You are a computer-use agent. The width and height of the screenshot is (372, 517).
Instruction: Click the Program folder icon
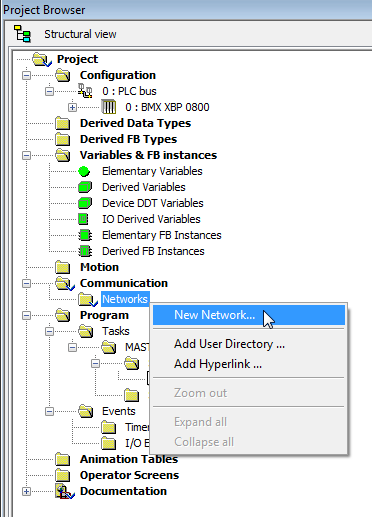pos(63,315)
